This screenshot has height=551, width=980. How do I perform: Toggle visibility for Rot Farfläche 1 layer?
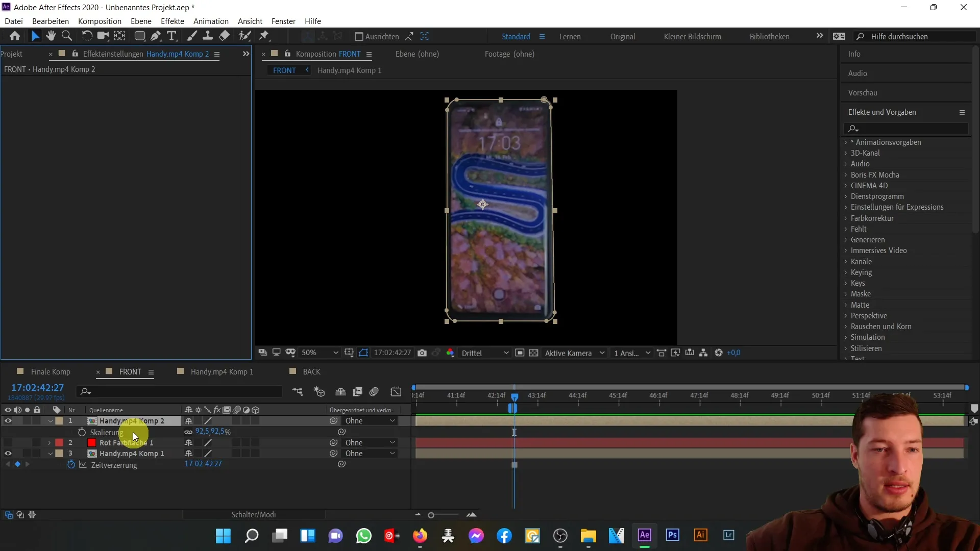click(8, 443)
